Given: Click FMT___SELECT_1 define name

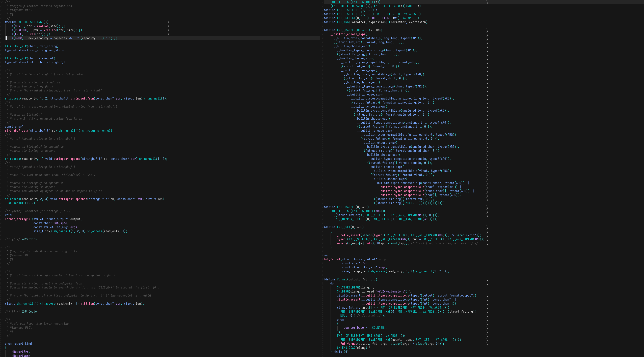Looking at the screenshot, I should (349, 14).
